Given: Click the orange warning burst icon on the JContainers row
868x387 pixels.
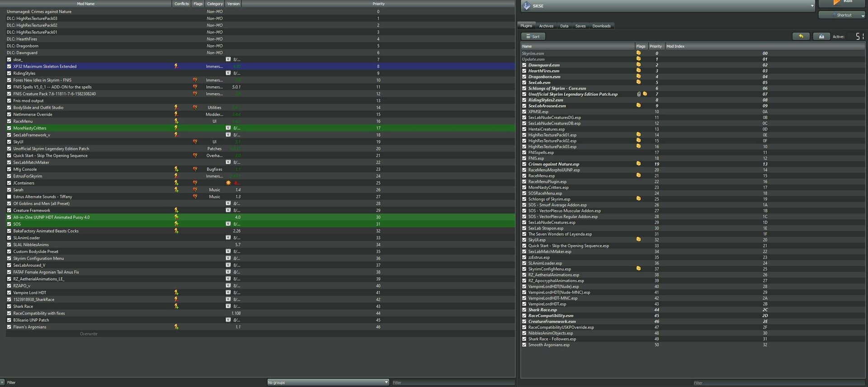Looking at the screenshot, I should pos(228,183).
